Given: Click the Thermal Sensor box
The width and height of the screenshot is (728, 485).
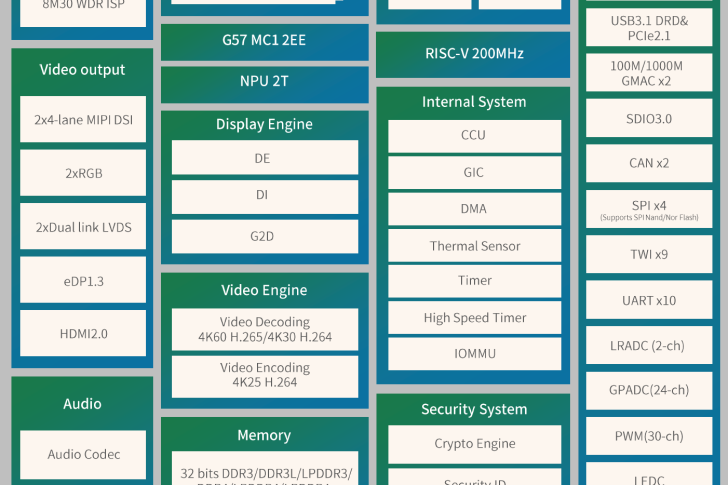Looking at the screenshot, I should pos(474,246).
